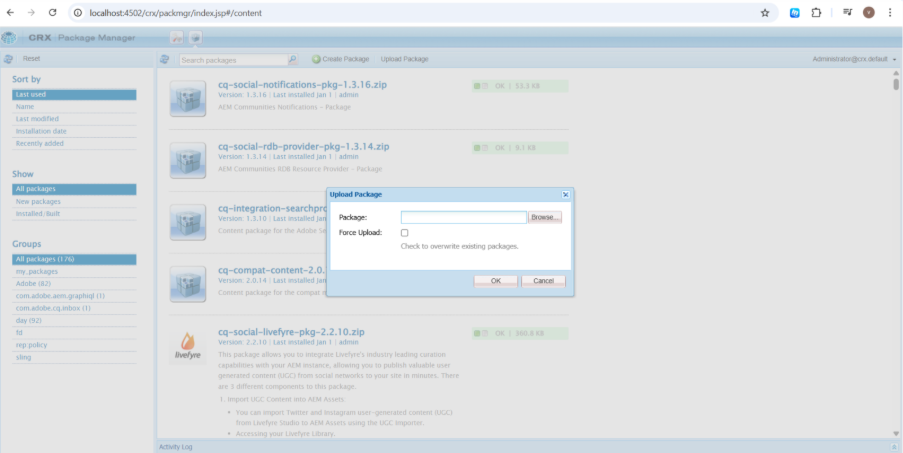Click the scrollbar down arrow in package list

(896, 433)
